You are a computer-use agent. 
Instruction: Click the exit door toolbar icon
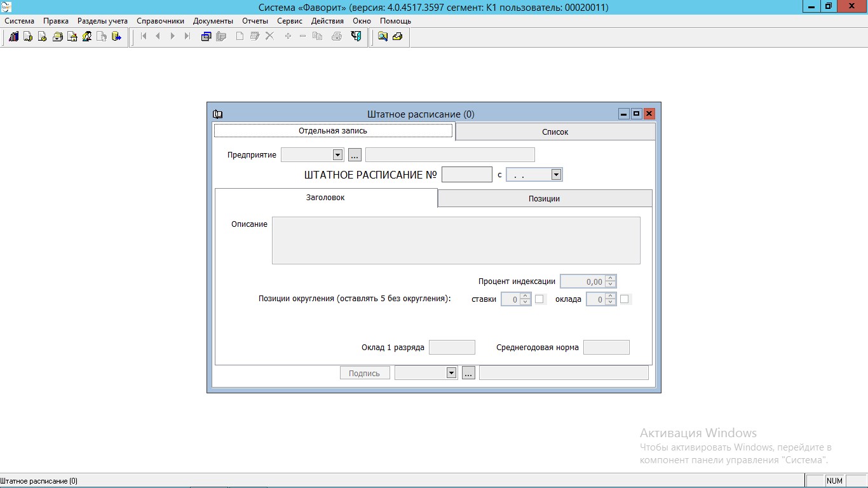coord(356,37)
